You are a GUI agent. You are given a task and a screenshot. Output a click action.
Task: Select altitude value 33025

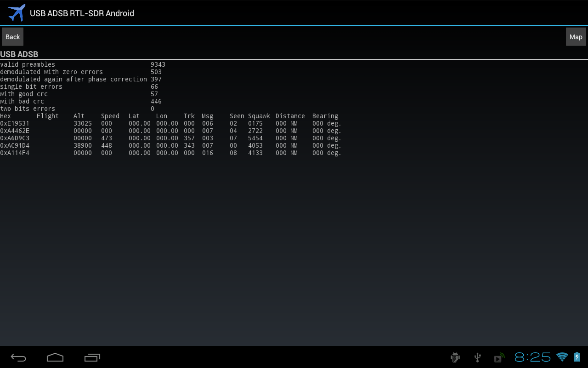83,123
